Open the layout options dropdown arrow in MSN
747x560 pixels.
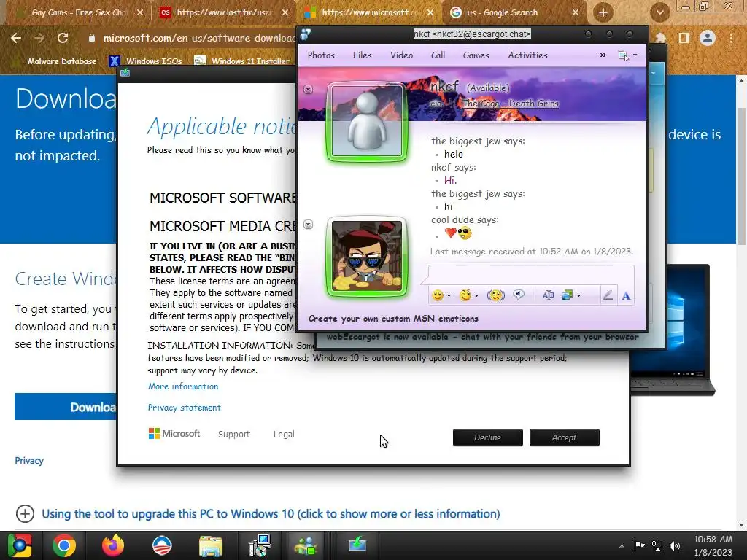pyautogui.click(x=635, y=55)
